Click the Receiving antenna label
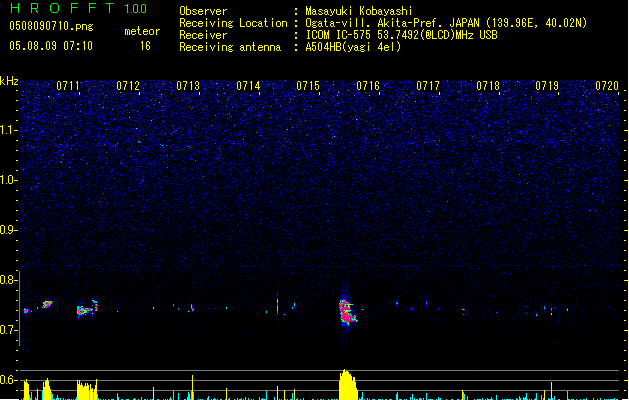This screenshot has height=400, width=629. pos(230,47)
